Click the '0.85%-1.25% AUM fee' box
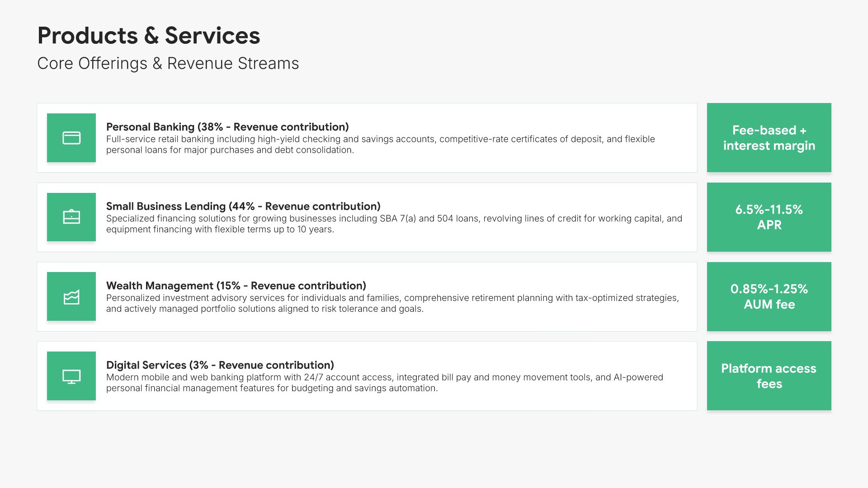This screenshot has height=488, width=868. pos(769,297)
